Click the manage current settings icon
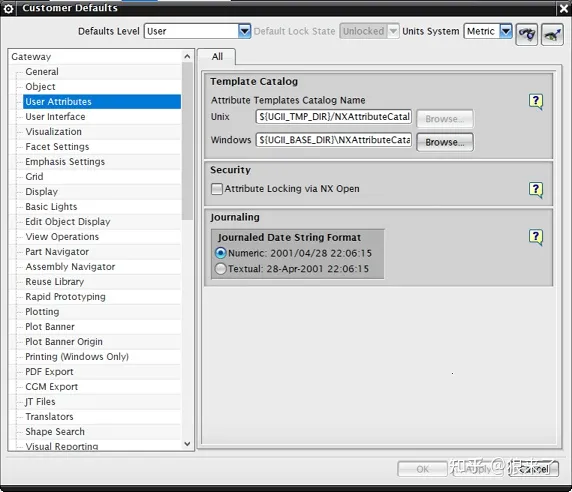 point(552,34)
